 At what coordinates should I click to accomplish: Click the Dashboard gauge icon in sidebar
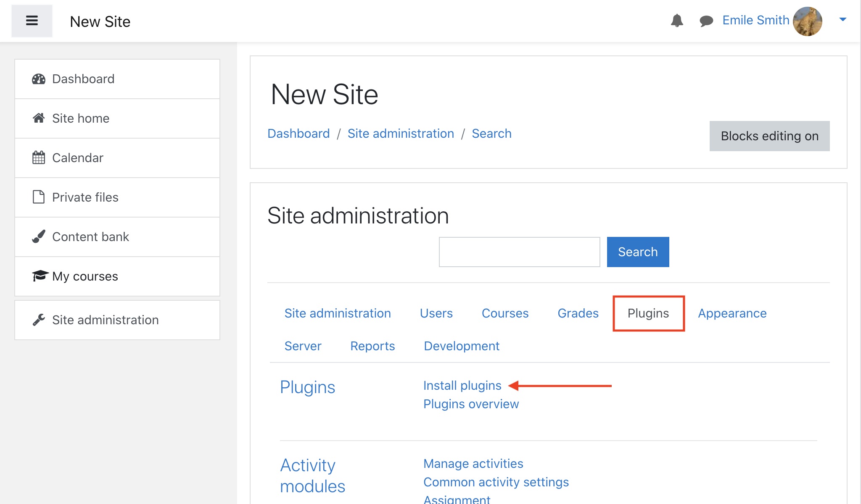39,79
